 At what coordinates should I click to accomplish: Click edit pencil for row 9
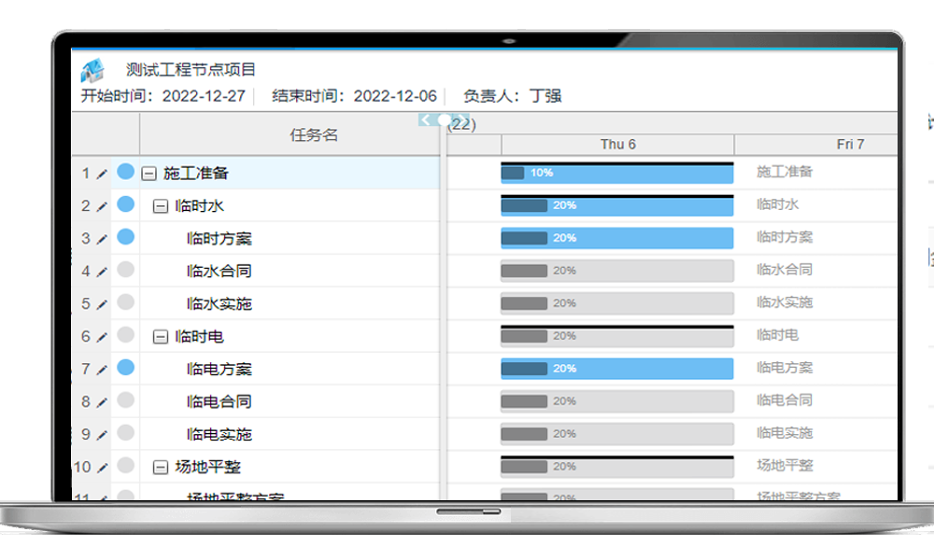[x=102, y=435]
